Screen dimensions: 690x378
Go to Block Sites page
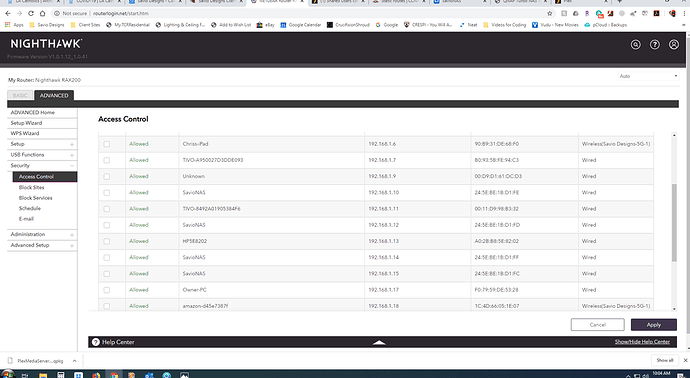coord(31,187)
